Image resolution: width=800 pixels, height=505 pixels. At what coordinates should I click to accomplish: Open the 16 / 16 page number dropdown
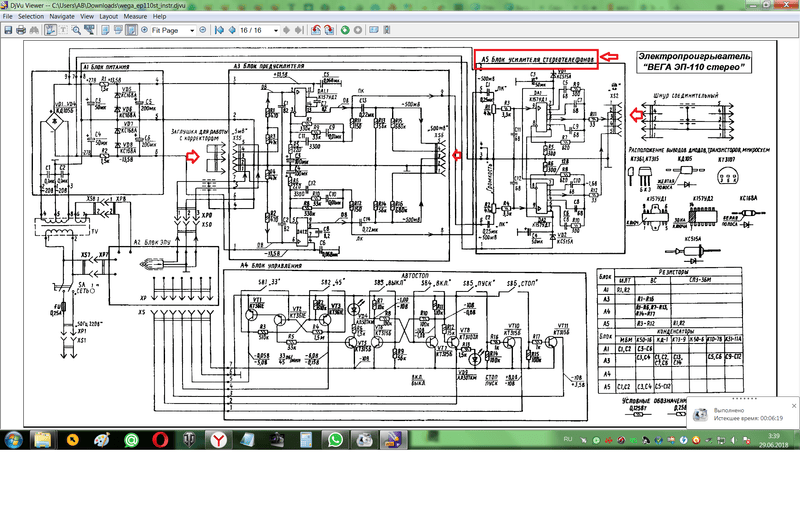276,31
